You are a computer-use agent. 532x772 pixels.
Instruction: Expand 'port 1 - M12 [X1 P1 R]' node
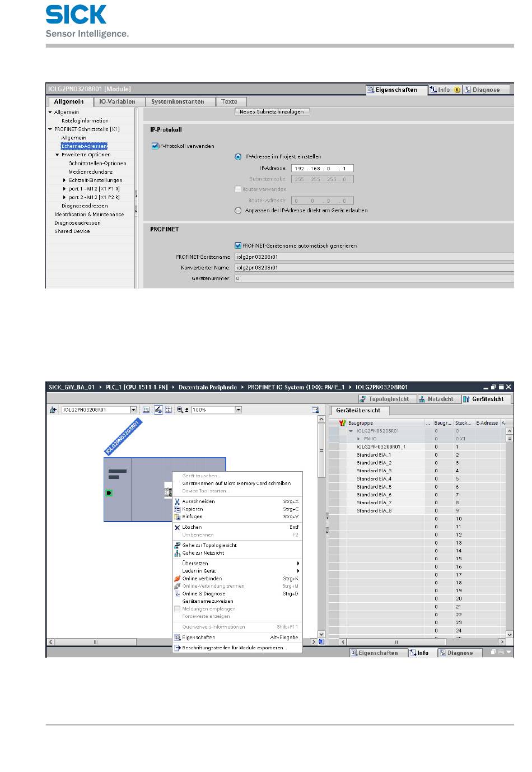(x=64, y=189)
